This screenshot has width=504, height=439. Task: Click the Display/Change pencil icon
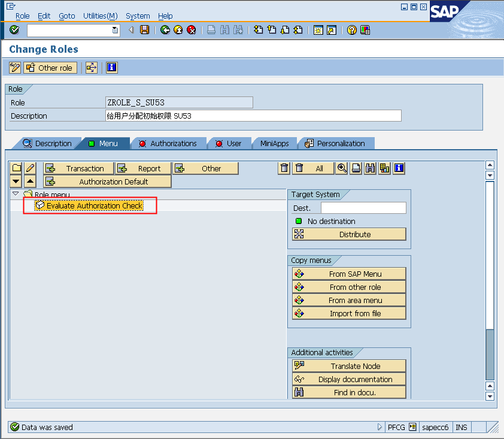pos(29,168)
